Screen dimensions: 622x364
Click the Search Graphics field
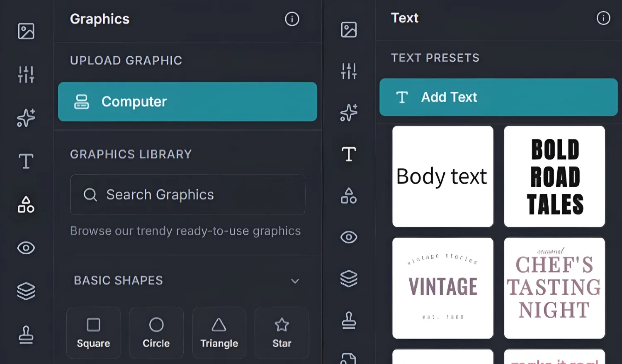[x=187, y=195]
